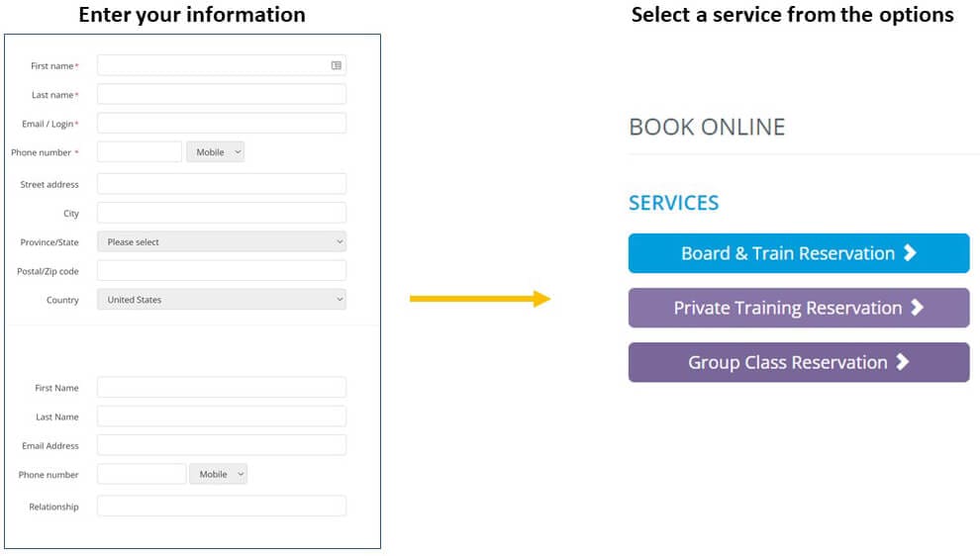Open the Province/State dropdown

coord(222,242)
